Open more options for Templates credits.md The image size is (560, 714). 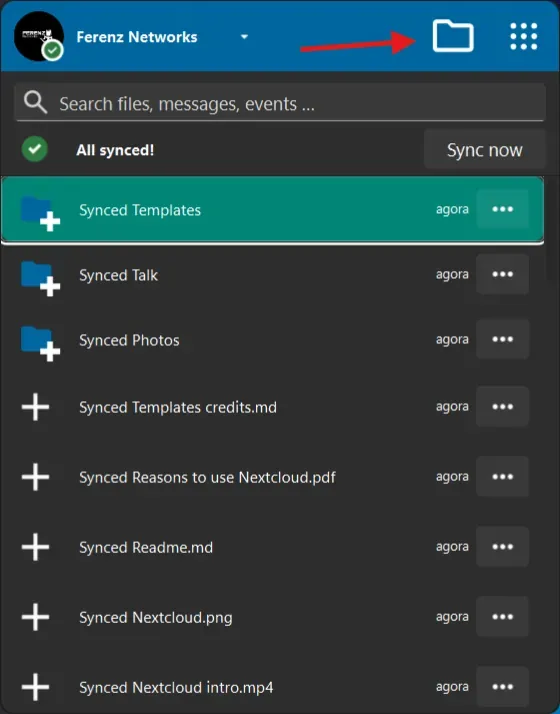(503, 407)
